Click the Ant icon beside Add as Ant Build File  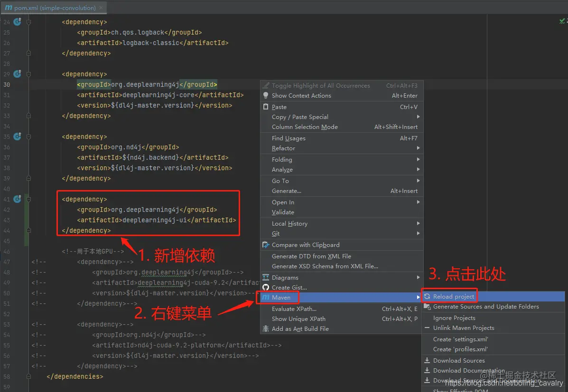tap(266, 328)
